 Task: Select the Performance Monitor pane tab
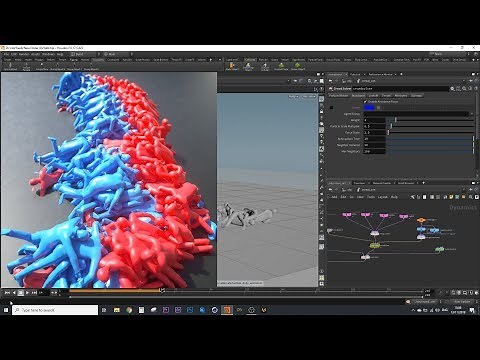pyautogui.click(x=381, y=74)
